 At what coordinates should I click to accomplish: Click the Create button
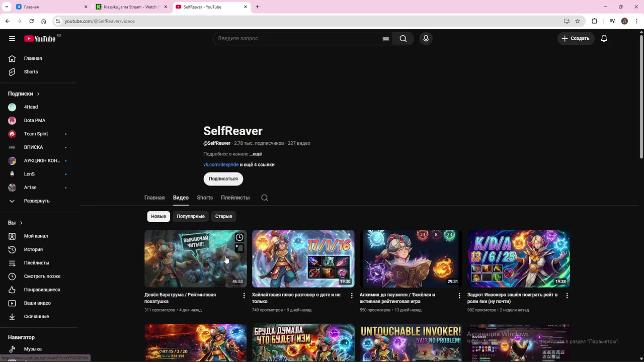(575, 38)
